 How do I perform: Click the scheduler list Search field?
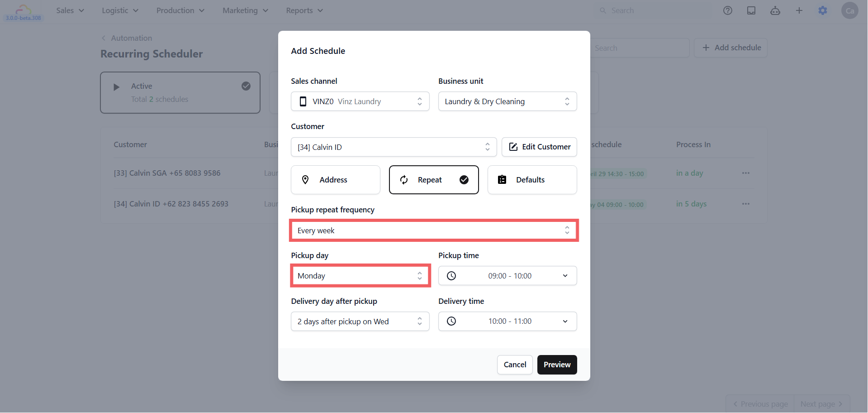click(640, 48)
